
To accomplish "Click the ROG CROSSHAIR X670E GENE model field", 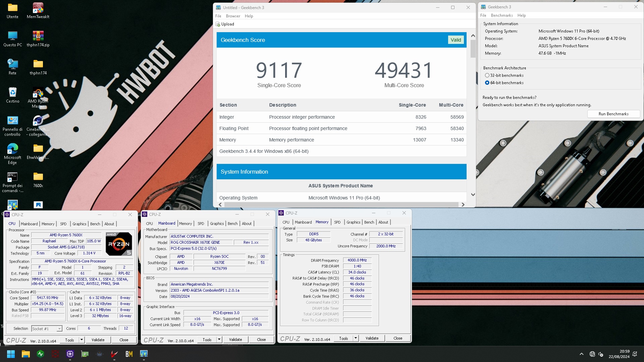I will coord(201,242).
